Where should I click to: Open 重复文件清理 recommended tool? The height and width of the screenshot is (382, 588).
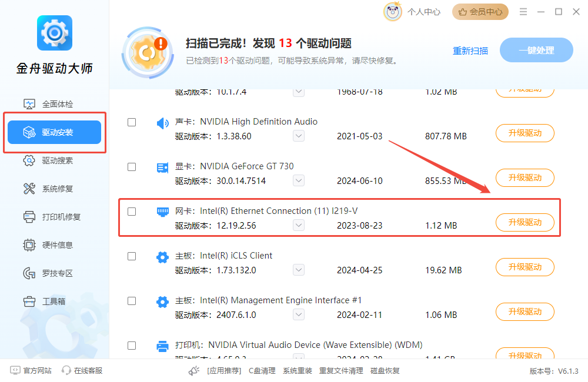tap(341, 371)
